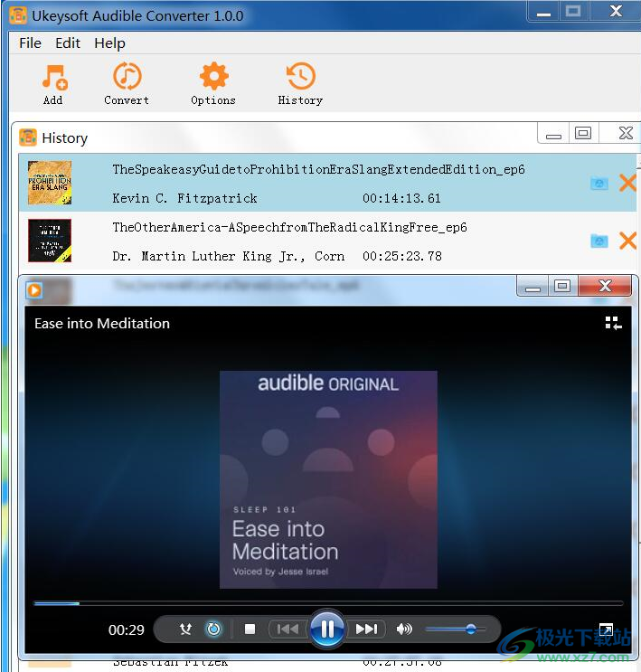Close the media player window
Screen dimensions: 641x672
coord(605,286)
